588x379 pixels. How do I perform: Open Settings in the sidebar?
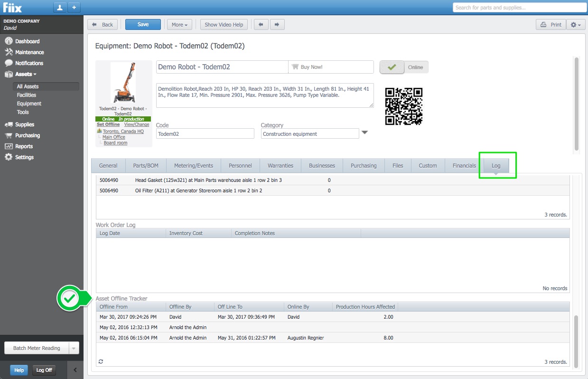[x=24, y=157]
